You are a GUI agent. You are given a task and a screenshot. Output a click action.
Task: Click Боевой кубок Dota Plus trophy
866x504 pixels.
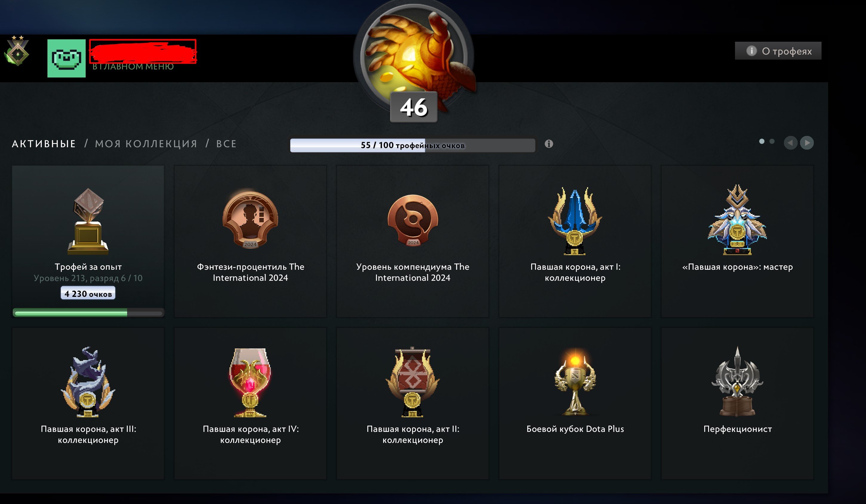click(575, 382)
